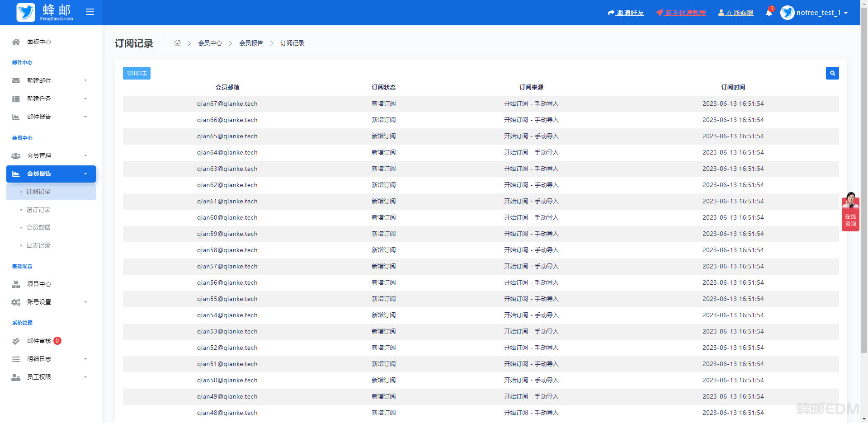Click 开始订阅 - 手动导入 in qian58 row
868x423 pixels.
[532, 250]
